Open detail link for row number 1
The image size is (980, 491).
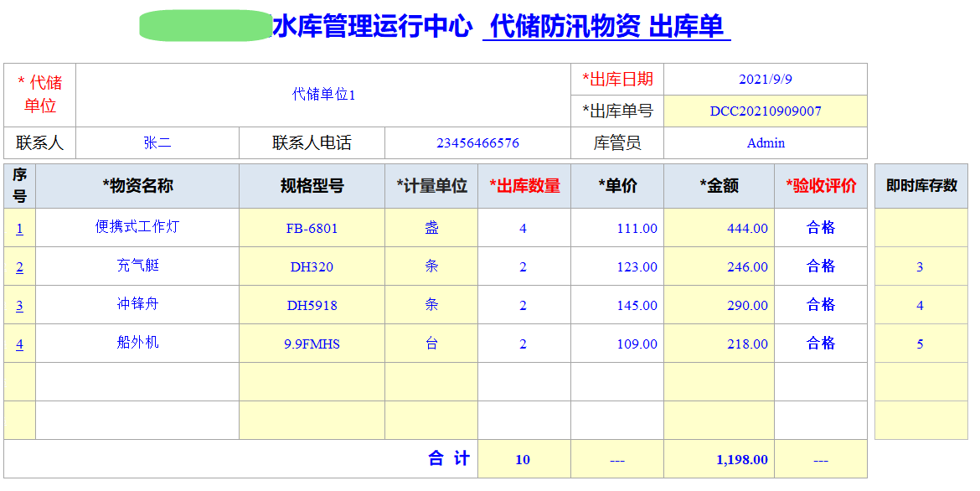point(18,227)
